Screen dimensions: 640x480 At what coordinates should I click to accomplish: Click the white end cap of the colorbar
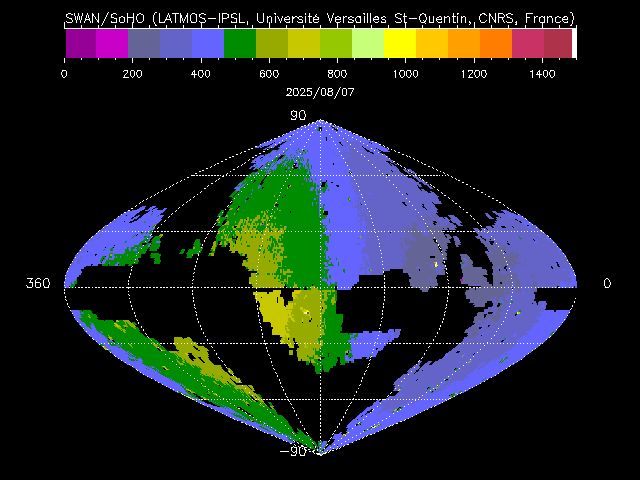click(x=574, y=43)
